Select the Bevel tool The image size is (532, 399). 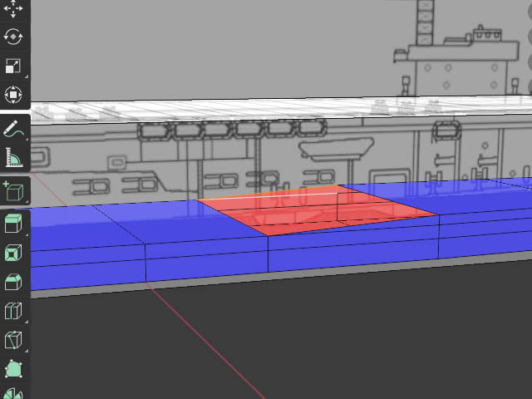click(14, 282)
